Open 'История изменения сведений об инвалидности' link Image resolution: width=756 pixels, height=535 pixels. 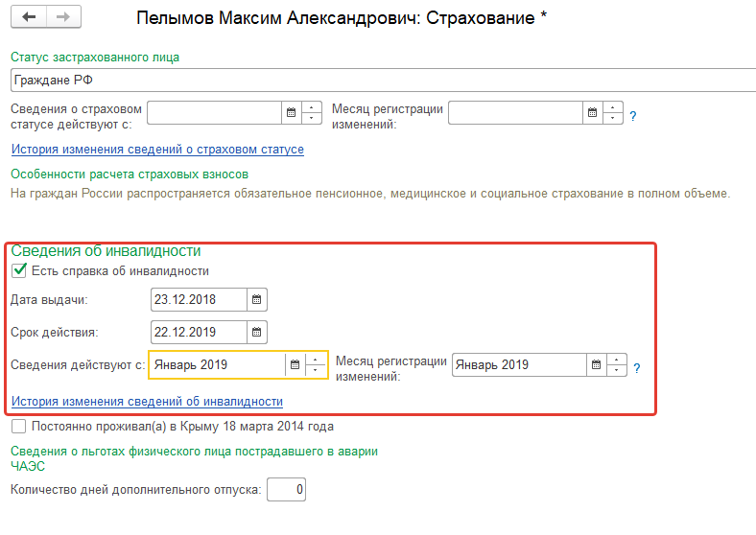tap(147, 402)
